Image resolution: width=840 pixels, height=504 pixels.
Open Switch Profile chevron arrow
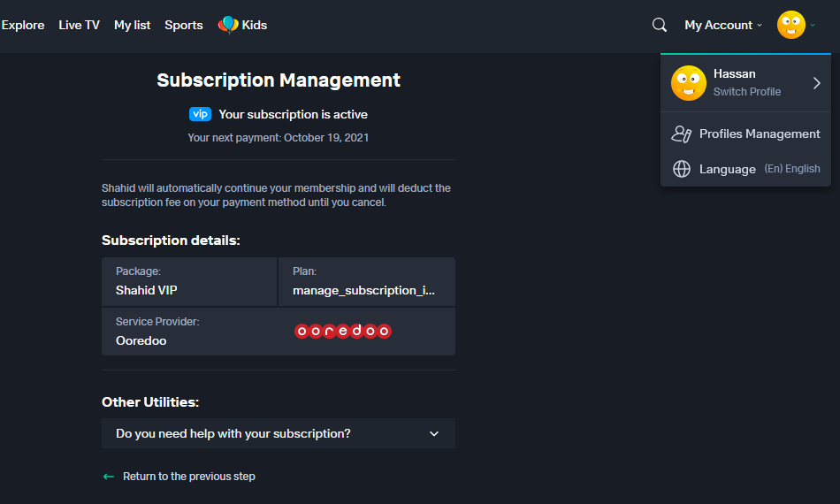click(816, 83)
